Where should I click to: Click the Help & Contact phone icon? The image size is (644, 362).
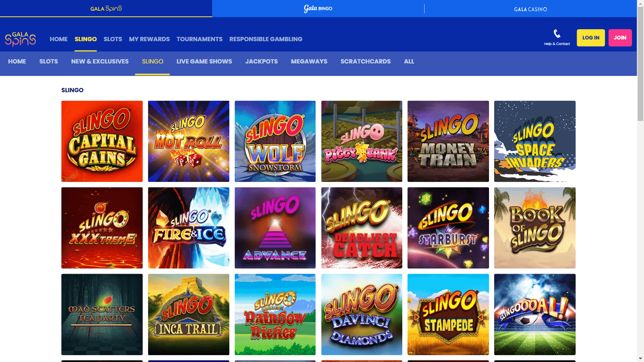point(557,33)
